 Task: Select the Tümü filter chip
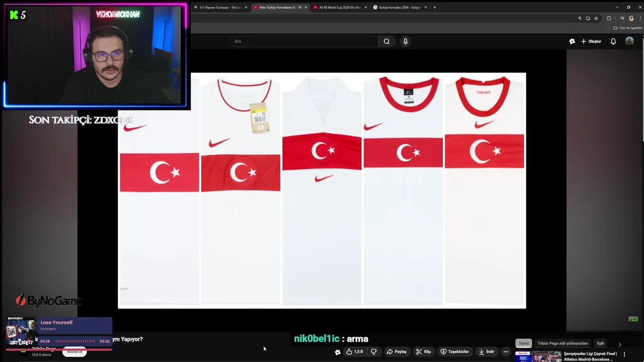(524, 343)
